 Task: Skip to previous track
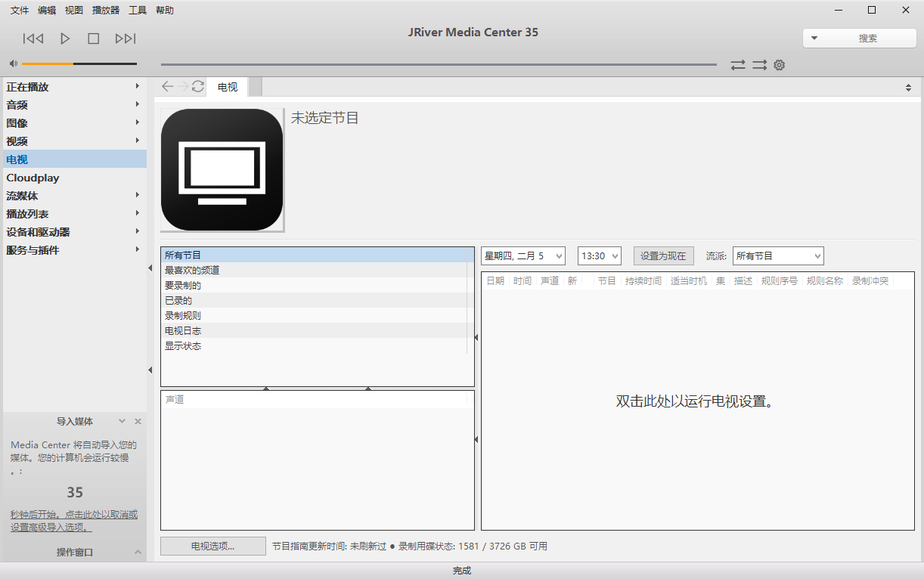pyautogui.click(x=33, y=38)
